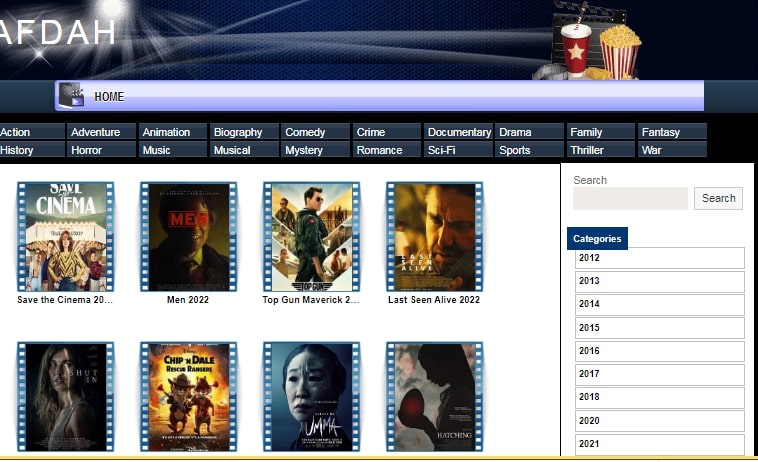Select the Music genre
This screenshot has height=462, width=758.
tap(173, 150)
